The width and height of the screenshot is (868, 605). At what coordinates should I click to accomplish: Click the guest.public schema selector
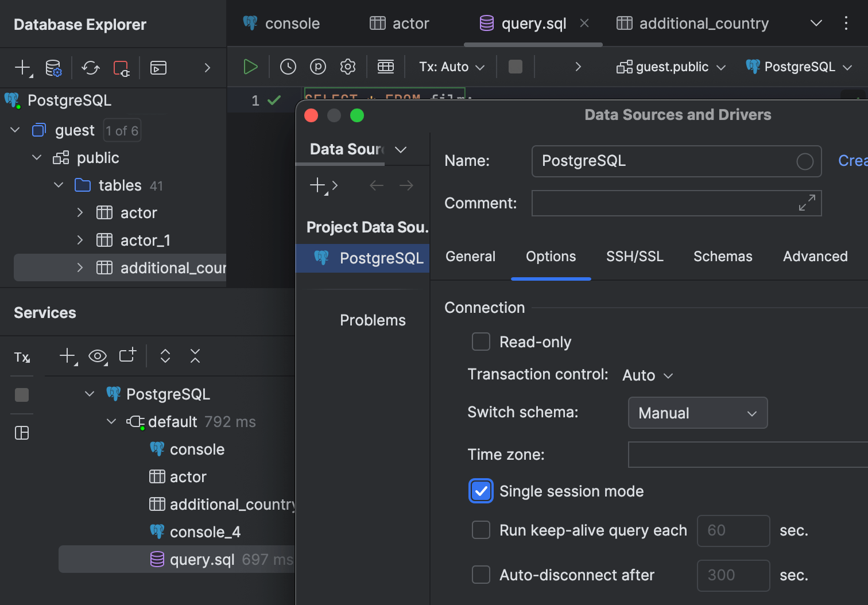tap(670, 66)
